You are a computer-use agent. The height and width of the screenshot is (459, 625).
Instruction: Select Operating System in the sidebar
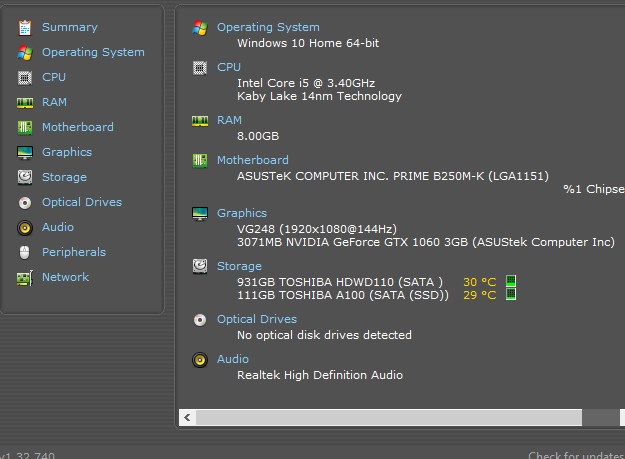93,52
